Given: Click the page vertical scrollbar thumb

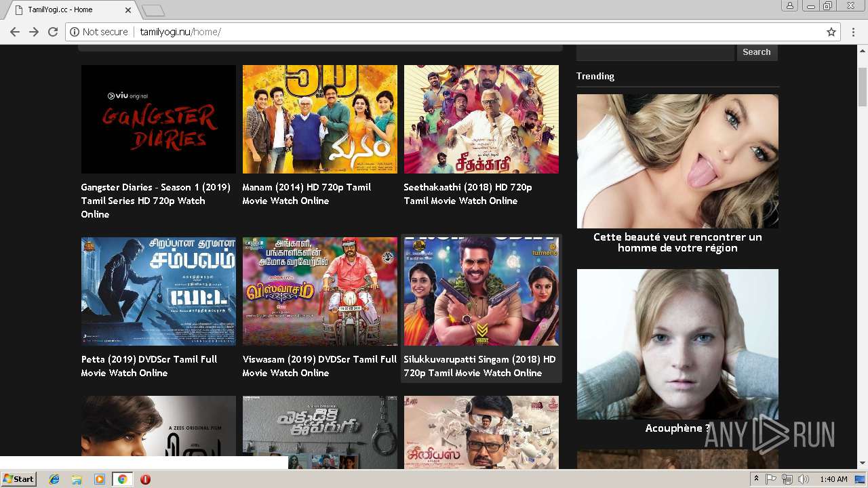Looking at the screenshot, I should [863, 87].
